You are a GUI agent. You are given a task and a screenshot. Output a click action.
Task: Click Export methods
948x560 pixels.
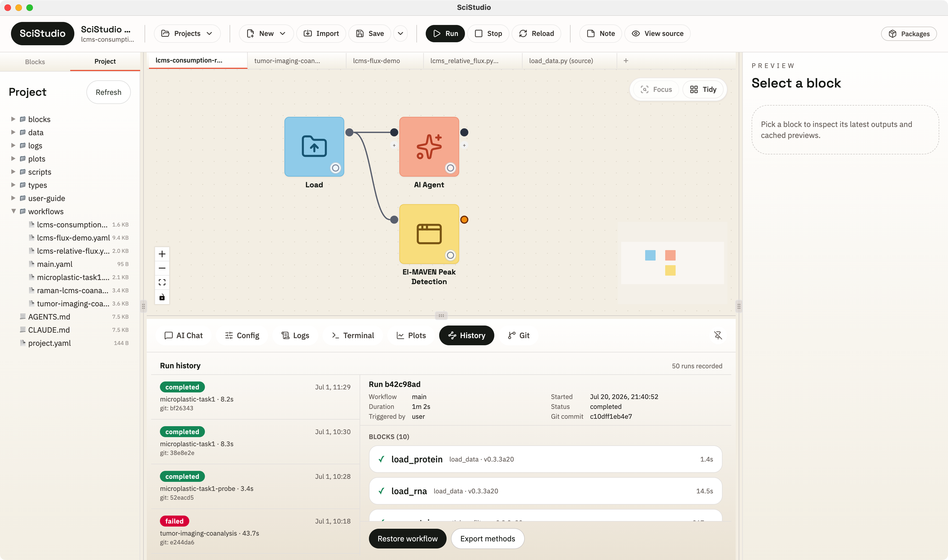(x=488, y=539)
